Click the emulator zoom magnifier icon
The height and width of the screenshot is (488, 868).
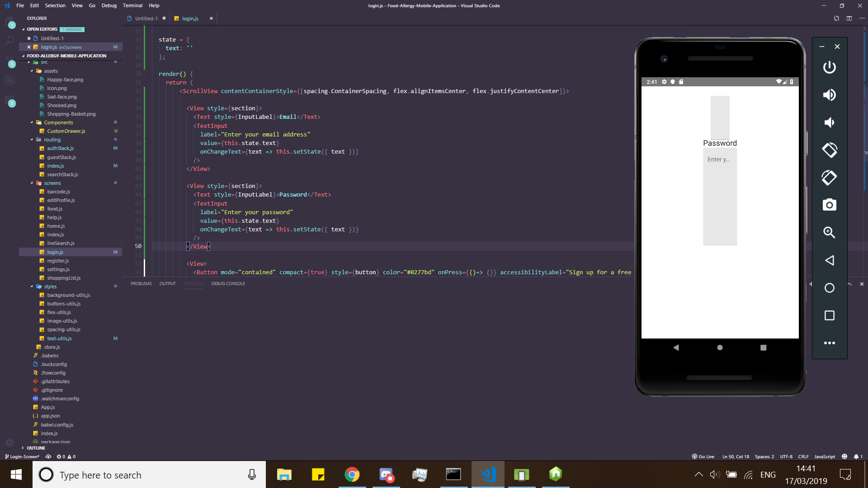(829, 233)
